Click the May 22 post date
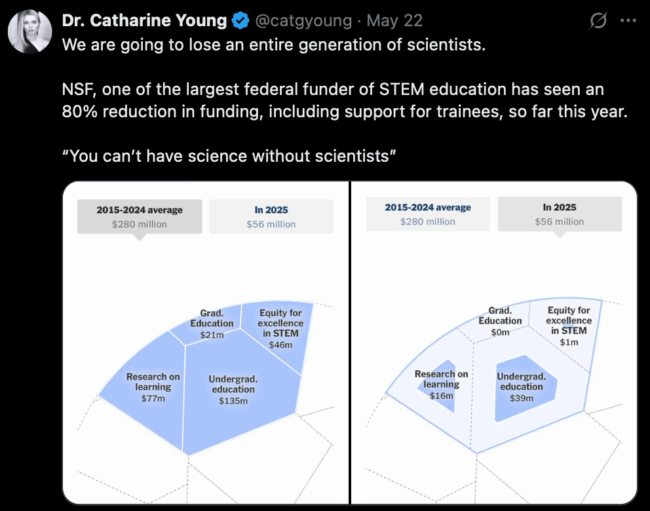Screen dimensions: 650x511 [395, 20]
